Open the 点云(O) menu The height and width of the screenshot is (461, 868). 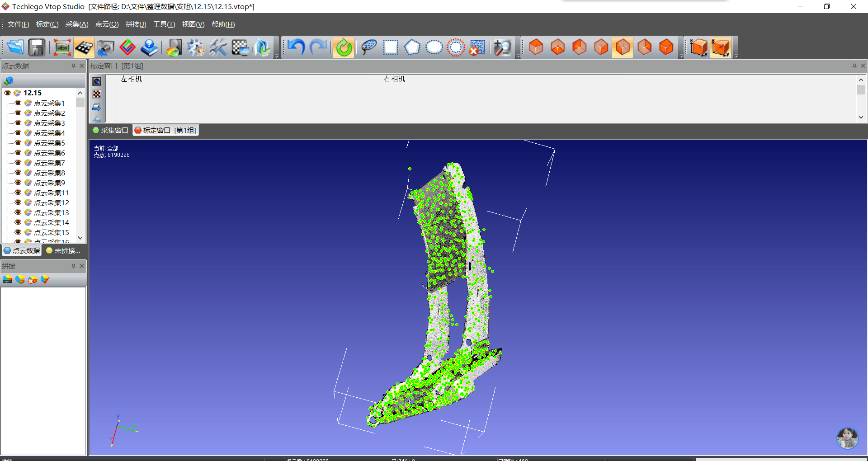107,24
